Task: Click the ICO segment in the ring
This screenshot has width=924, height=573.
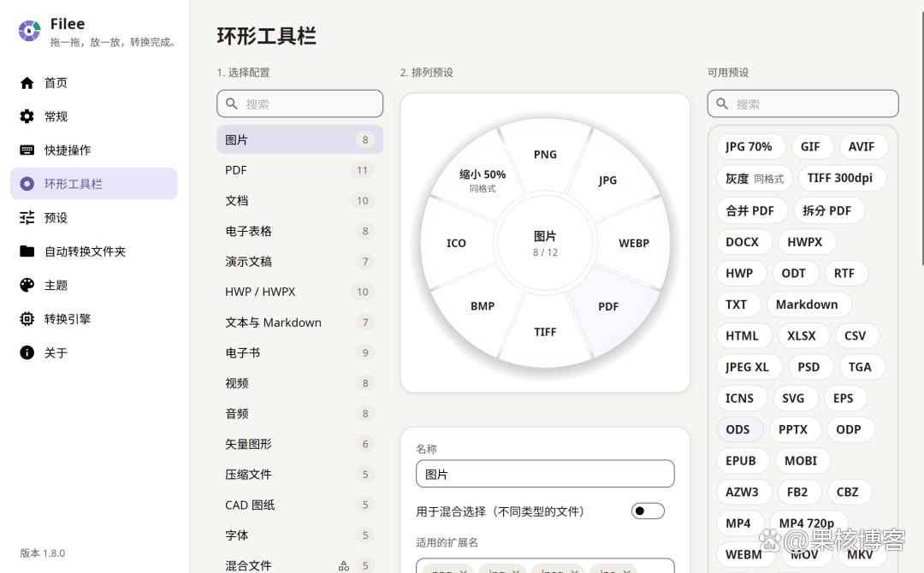Action: tap(456, 243)
